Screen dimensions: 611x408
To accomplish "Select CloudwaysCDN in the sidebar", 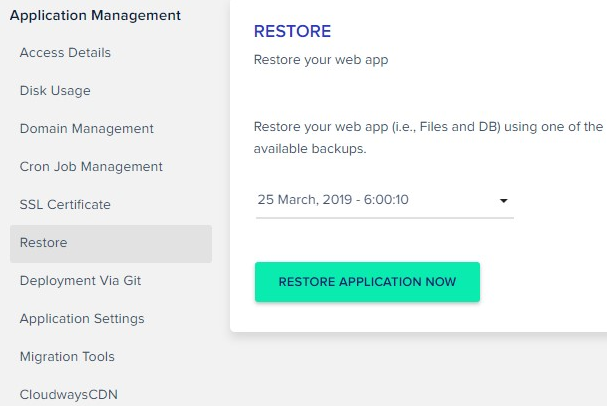I will click(68, 394).
